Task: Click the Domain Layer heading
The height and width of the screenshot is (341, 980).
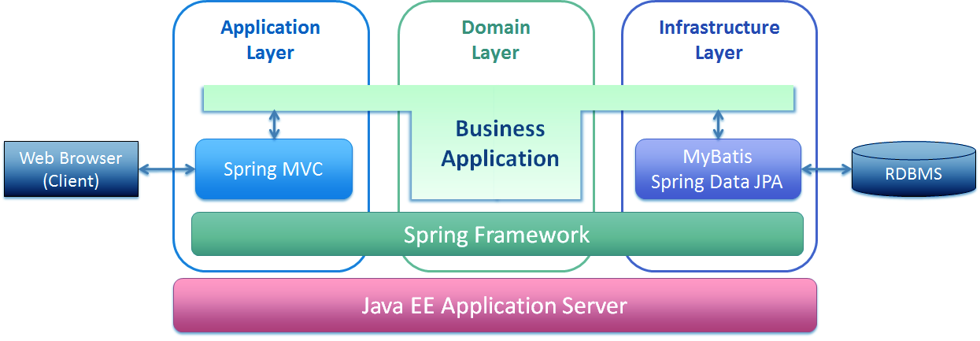Action: (x=496, y=40)
